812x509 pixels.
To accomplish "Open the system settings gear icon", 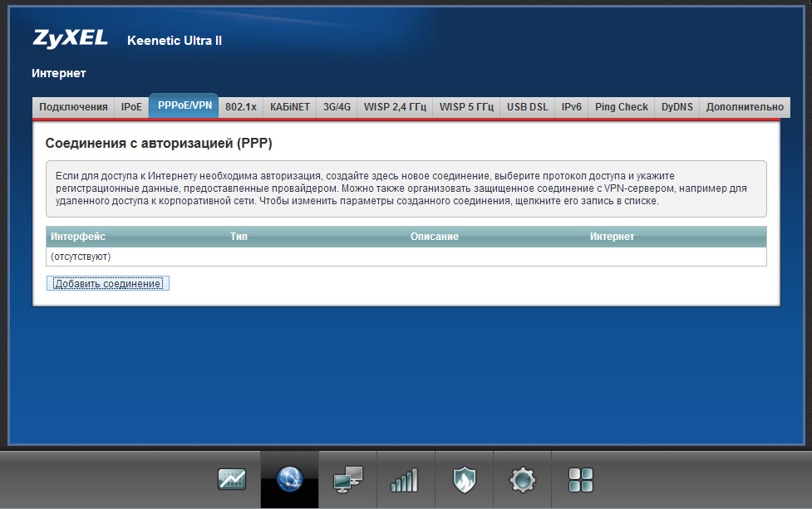I will click(x=522, y=479).
